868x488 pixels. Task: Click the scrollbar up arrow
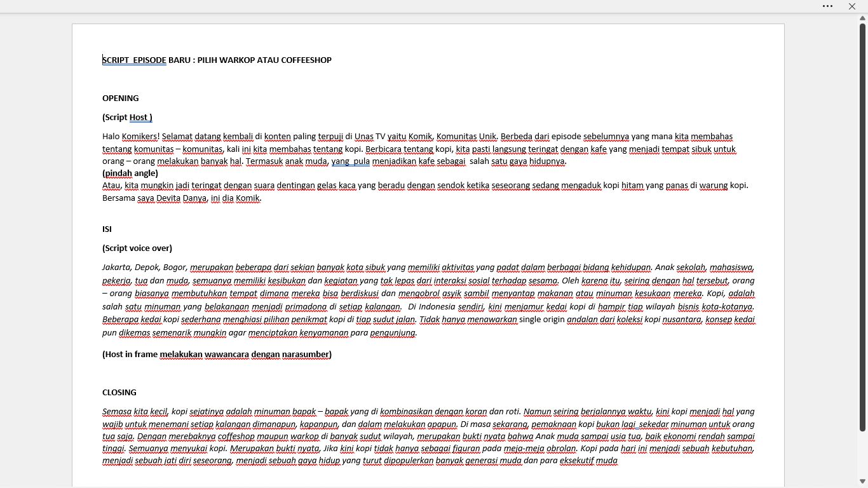pos(863,18)
